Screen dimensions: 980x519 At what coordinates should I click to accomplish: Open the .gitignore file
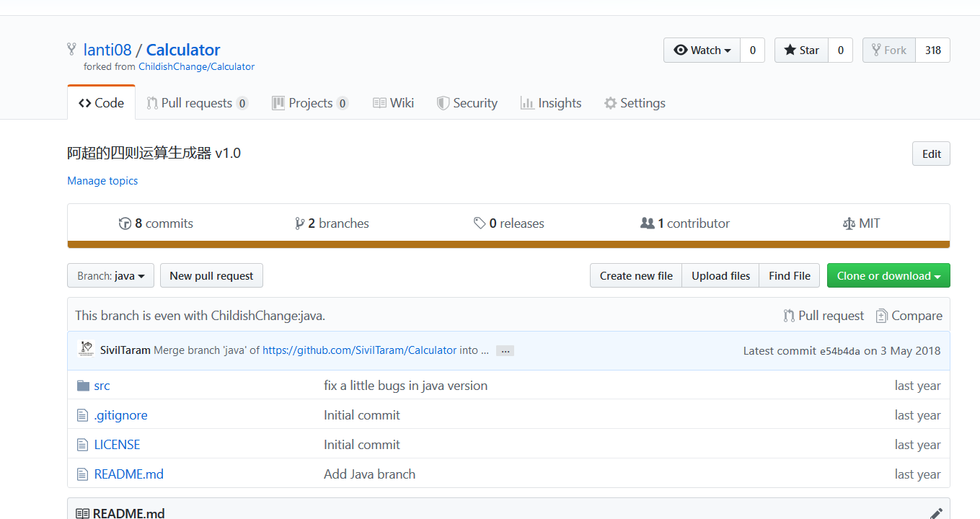[x=120, y=415]
